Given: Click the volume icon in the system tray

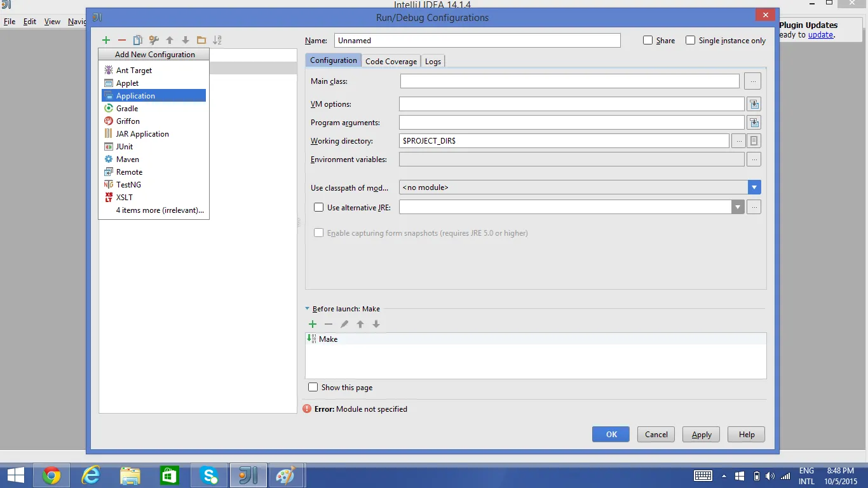Looking at the screenshot, I should point(770,476).
